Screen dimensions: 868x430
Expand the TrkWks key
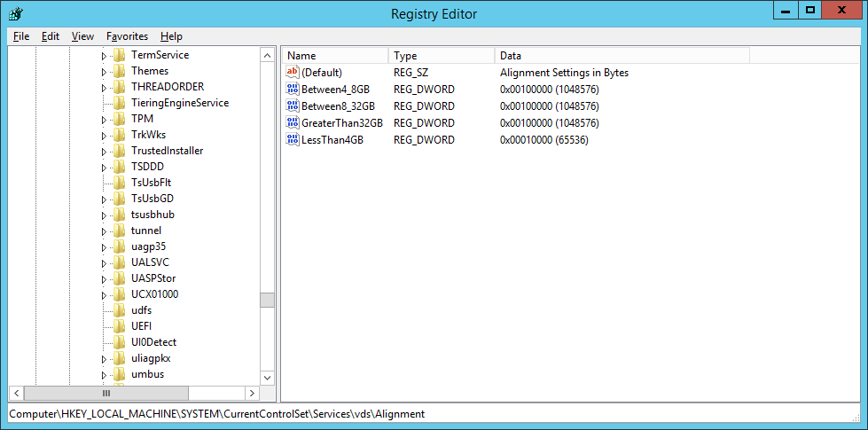(x=104, y=136)
